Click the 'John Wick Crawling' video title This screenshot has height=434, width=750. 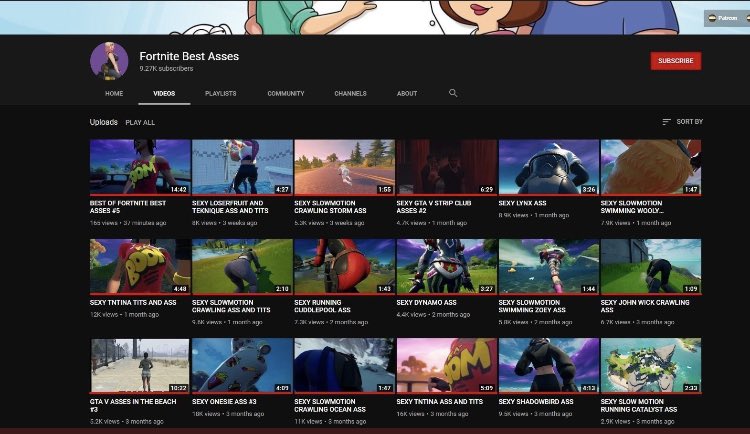click(x=645, y=306)
